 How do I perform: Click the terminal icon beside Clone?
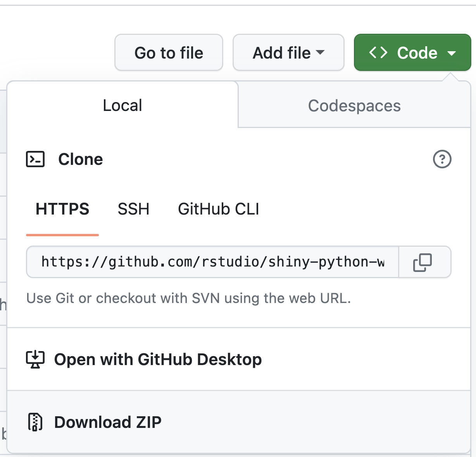pyautogui.click(x=35, y=159)
